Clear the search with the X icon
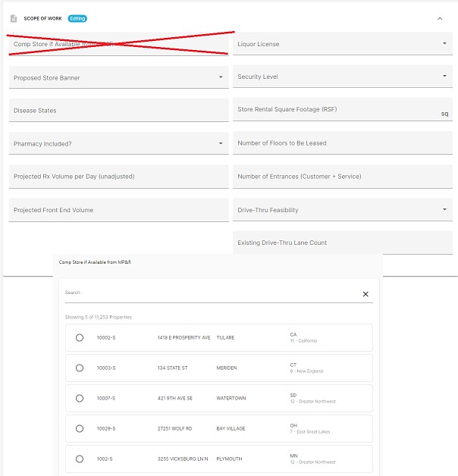Image resolution: width=458 pixels, height=476 pixels. click(x=365, y=294)
